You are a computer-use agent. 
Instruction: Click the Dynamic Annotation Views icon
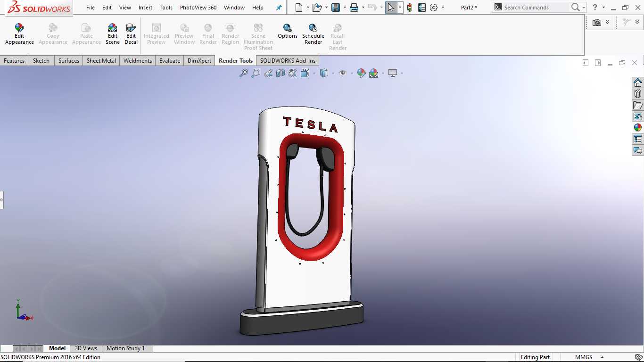coord(293,73)
